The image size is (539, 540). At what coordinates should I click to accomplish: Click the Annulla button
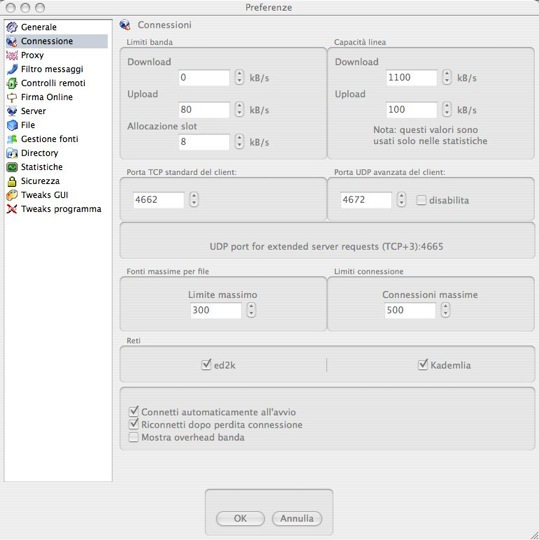coord(297,518)
